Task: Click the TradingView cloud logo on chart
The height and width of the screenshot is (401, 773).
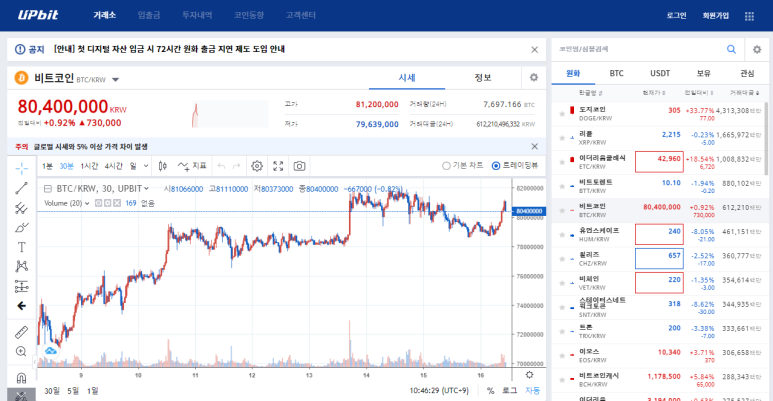Action: coord(50,351)
